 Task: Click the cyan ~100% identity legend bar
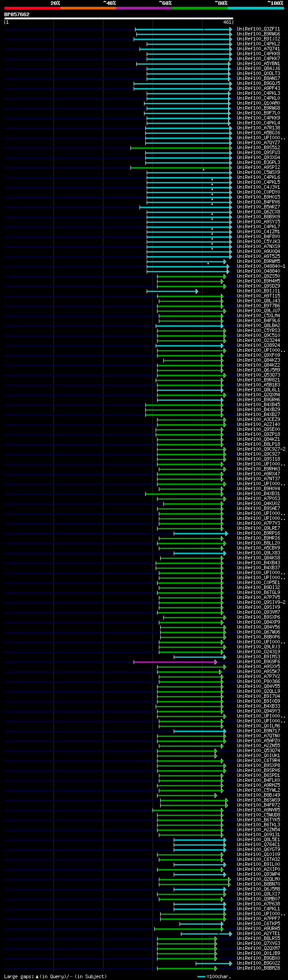click(x=256, y=8)
